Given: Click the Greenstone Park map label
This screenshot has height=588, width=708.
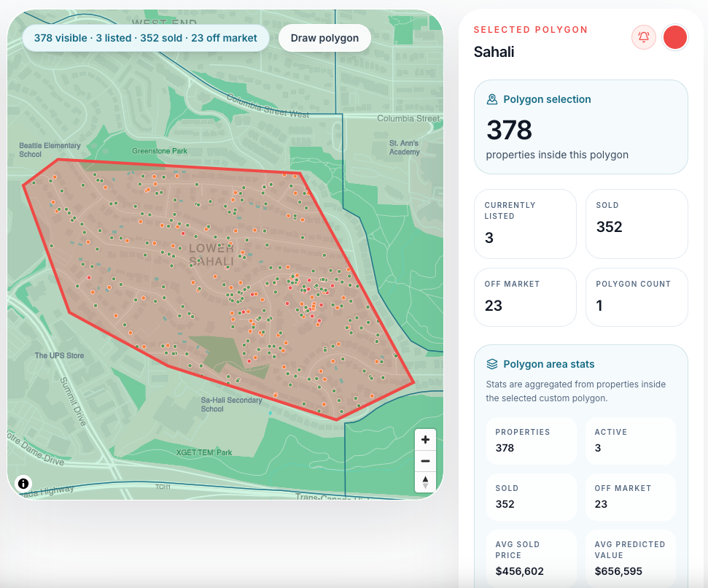Looking at the screenshot, I should 160,151.
